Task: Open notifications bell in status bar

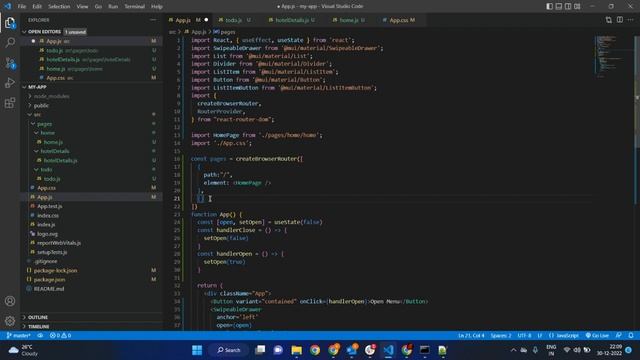Action: 631,336
